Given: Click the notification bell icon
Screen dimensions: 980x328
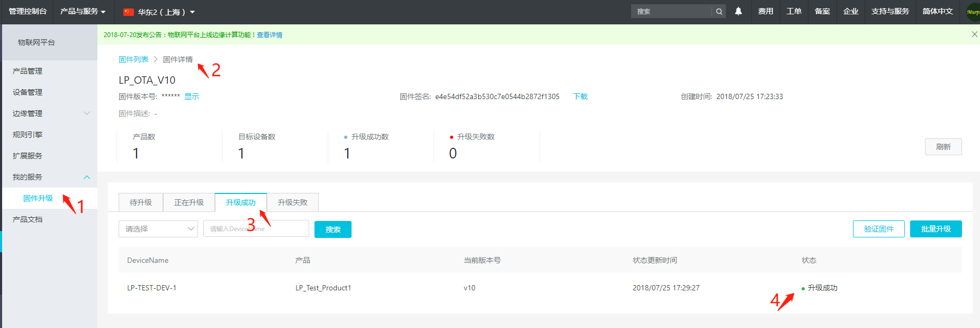Looking at the screenshot, I should click(x=738, y=11).
